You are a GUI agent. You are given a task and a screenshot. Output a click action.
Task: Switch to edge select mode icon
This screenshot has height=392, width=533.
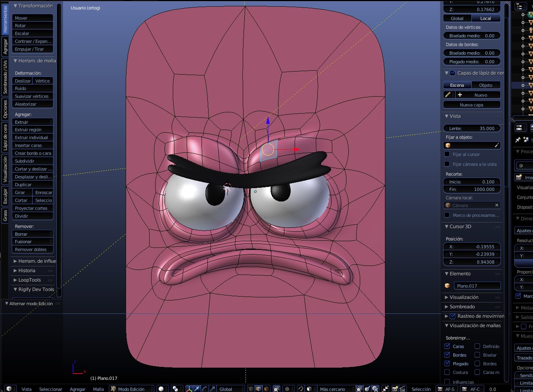point(258,389)
